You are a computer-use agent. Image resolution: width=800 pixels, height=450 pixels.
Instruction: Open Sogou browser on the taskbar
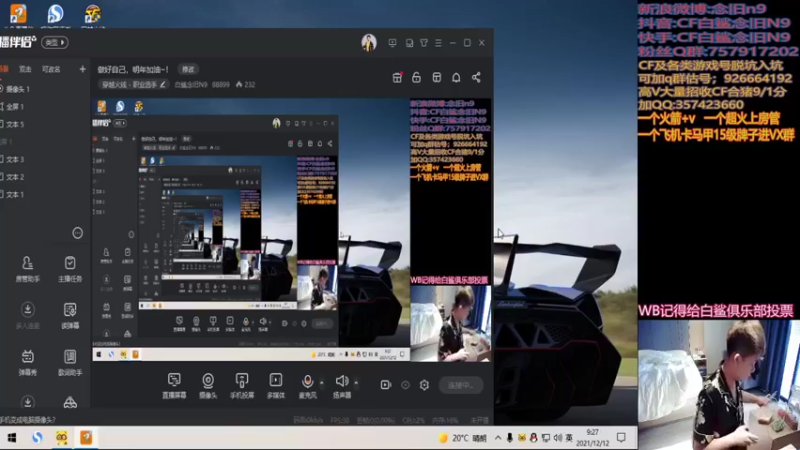click(37, 438)
